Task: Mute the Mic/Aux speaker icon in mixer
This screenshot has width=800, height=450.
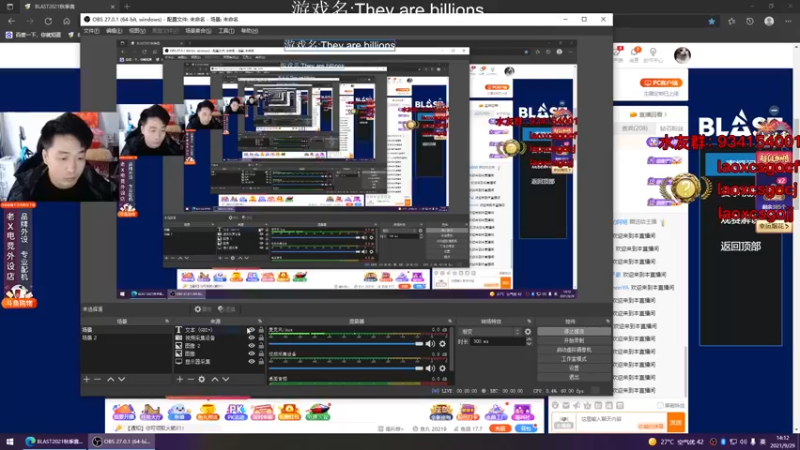Action: 431,344
